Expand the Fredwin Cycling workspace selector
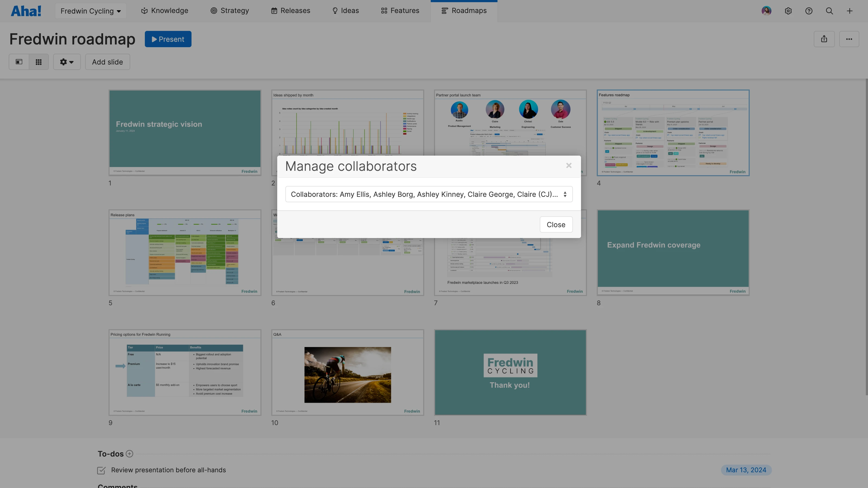Screen dimensions: 868x488 pyautogui.click(x=90, y=11)
